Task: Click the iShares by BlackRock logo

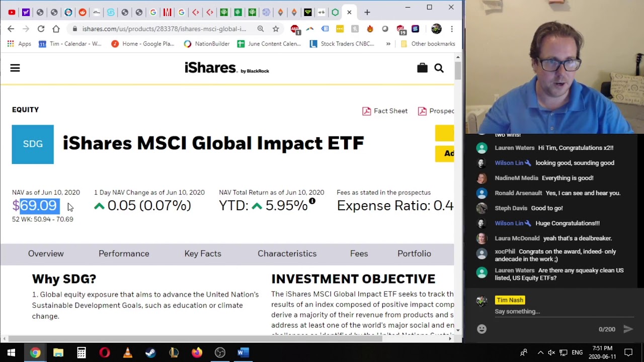Action: (227, 68)
